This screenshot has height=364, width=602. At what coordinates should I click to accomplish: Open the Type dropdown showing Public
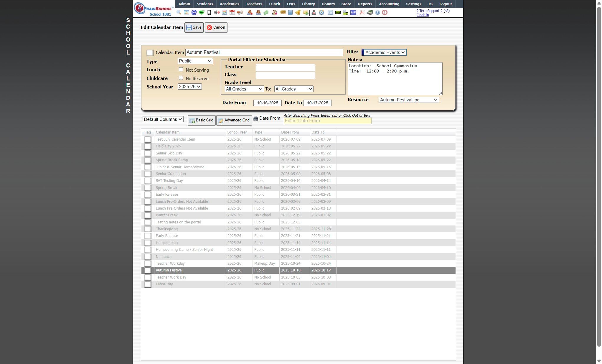[x=195, y=61]
